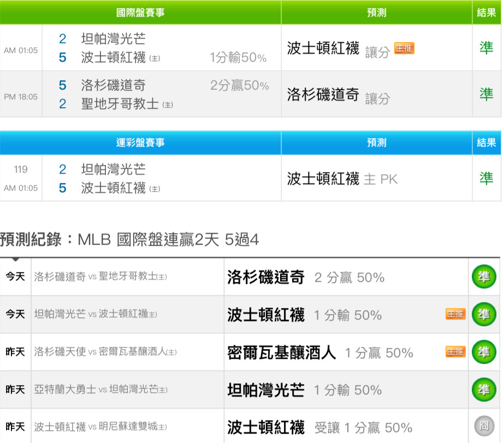
Task: Click the 1分輸50% odds in the 國際盤 table
Action: (238, 58)
